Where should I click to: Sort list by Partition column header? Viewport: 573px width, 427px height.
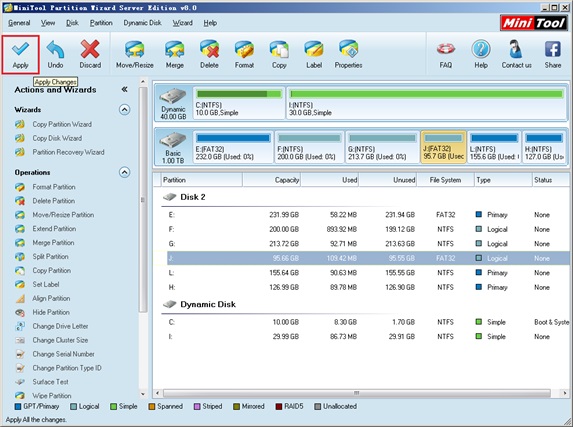click(x=202, y=180)
